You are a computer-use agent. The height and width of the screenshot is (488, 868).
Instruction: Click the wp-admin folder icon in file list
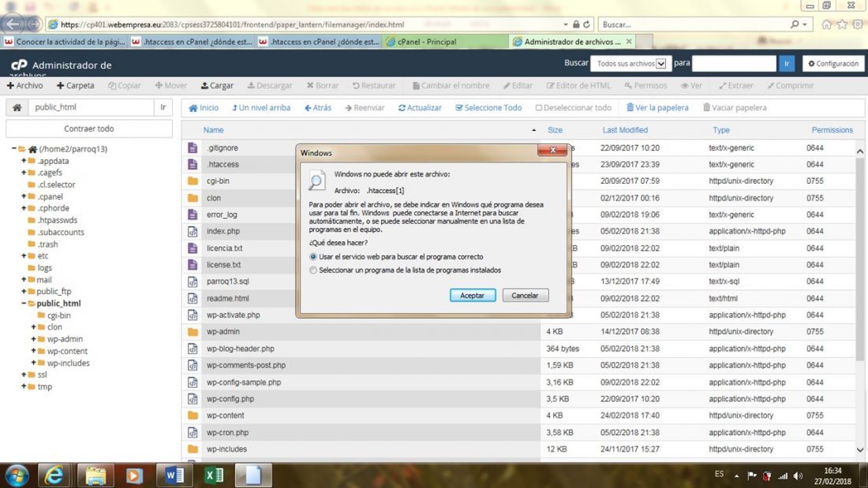[x=193, y=332]
